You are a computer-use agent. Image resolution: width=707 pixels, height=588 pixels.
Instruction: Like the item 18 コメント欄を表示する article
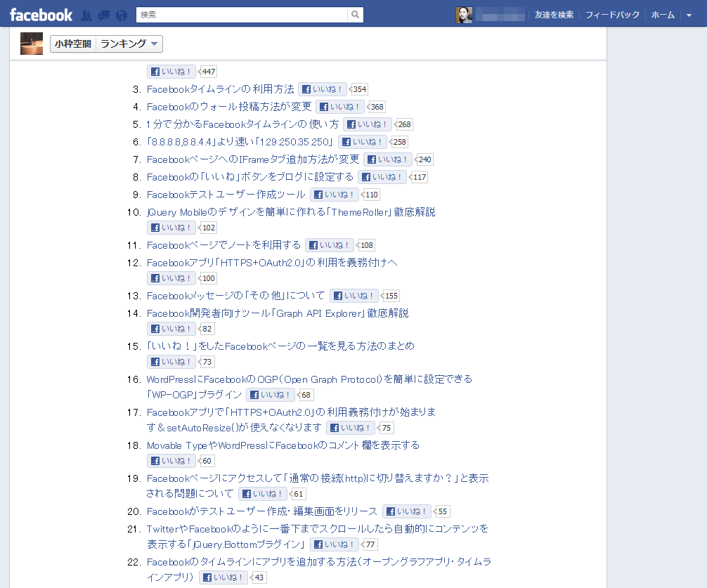171,461
